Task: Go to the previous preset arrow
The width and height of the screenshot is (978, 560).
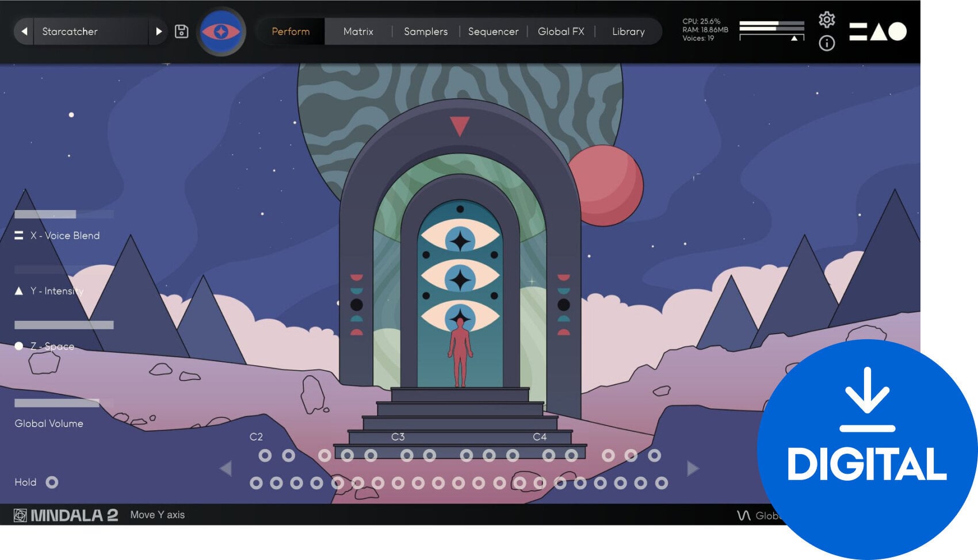Action: tap(24, 32)
